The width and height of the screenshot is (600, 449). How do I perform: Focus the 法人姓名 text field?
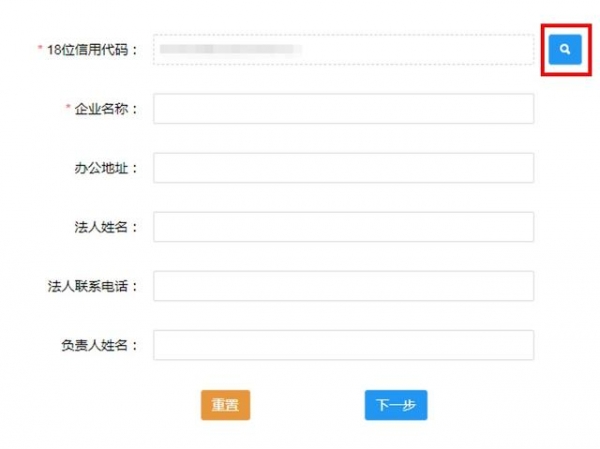pos(343,227)
